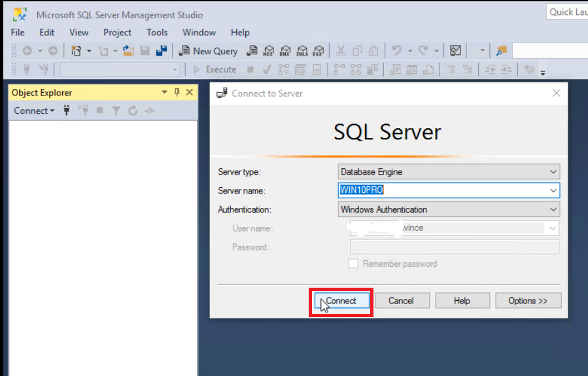
Task: Close the Object Explorer panel
Action: [x=190, y=92]
